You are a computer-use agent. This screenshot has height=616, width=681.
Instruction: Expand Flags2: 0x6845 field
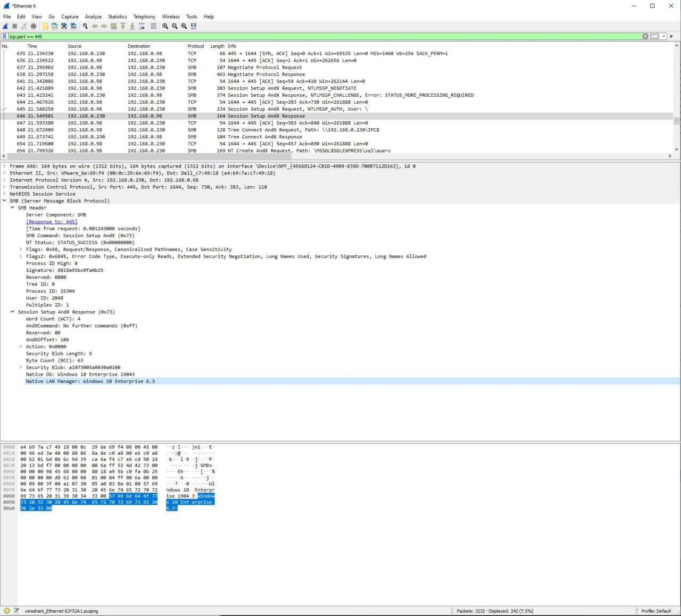[x=21, y=256]
